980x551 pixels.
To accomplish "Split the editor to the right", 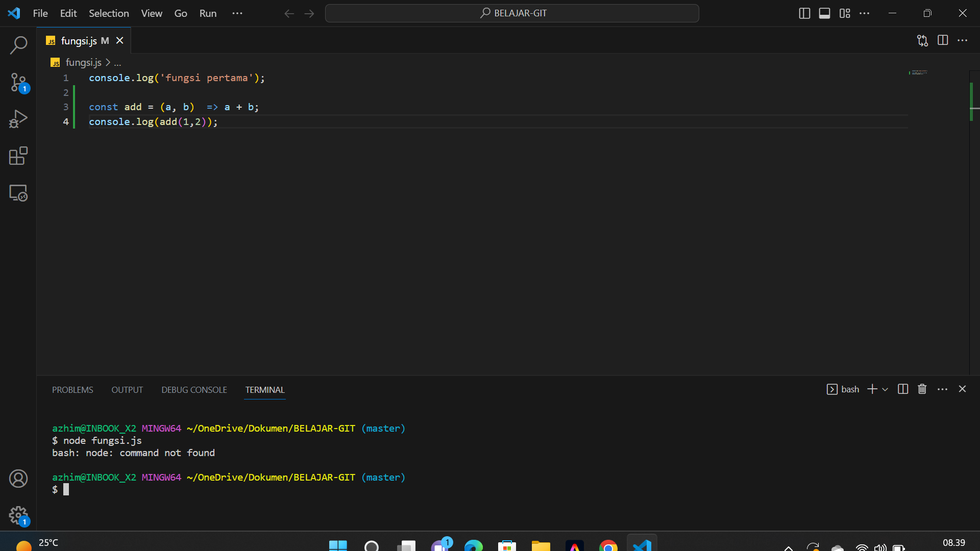I will point(943,40).
